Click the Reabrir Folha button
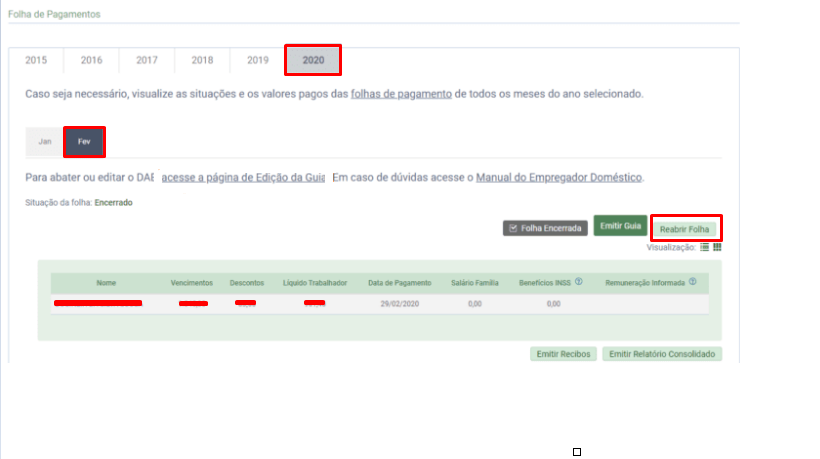Image resolution: width=820 pixels, height=459 pixels. 685,229
